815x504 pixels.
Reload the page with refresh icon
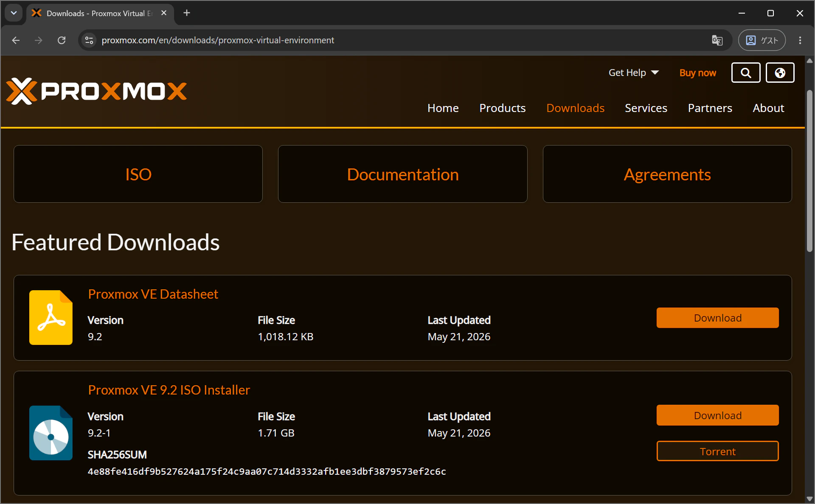click(62, 40)
